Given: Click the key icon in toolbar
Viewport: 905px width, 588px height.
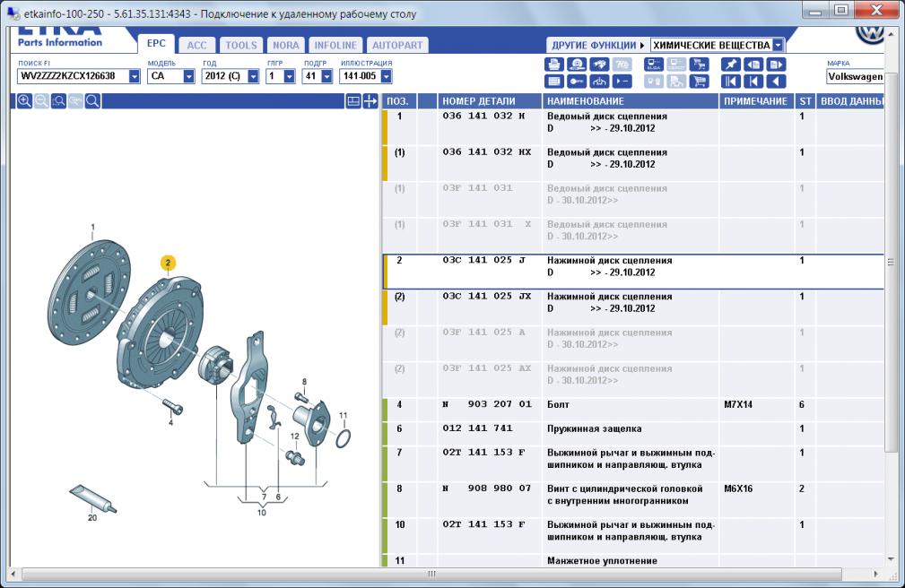Looking at the screenshot, I should pos(577,82).
